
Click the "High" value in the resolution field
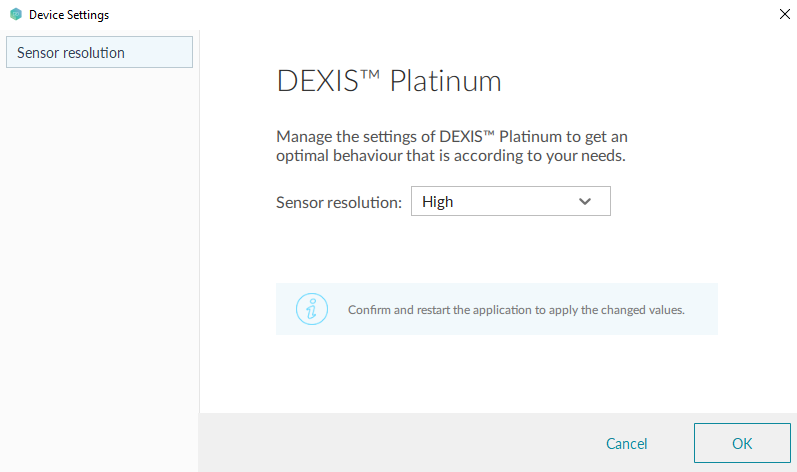(438, 202)
